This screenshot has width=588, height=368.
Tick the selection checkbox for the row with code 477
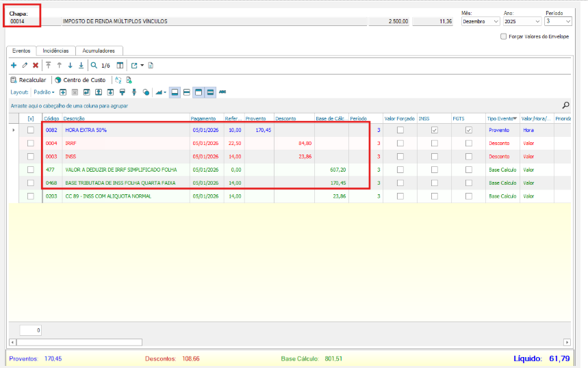(x=31, y=170)
